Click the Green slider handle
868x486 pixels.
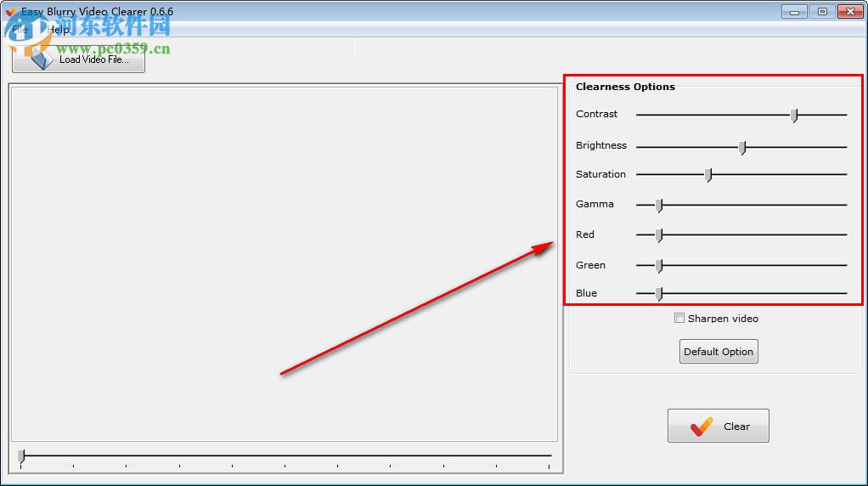click(x=659, y=266)
